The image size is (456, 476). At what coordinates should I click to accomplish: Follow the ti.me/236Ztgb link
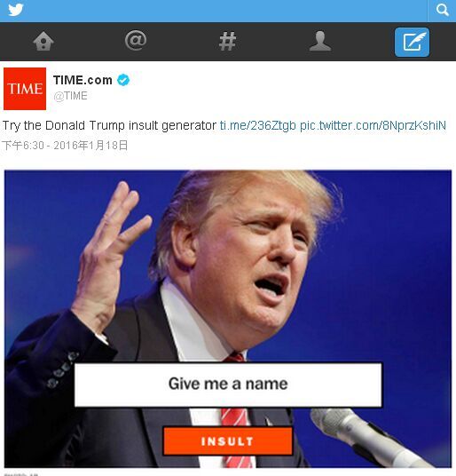tap(257, 125)
